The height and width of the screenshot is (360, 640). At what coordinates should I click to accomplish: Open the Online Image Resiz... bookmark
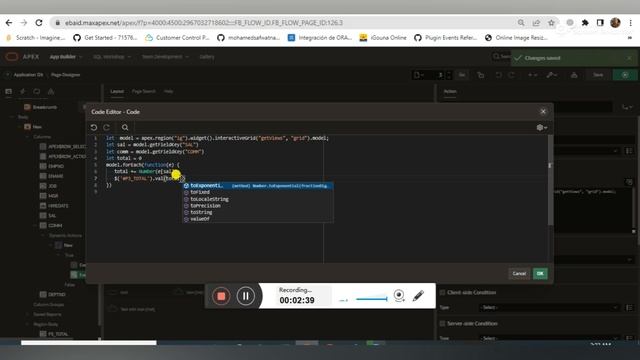(x=516, y=38)
